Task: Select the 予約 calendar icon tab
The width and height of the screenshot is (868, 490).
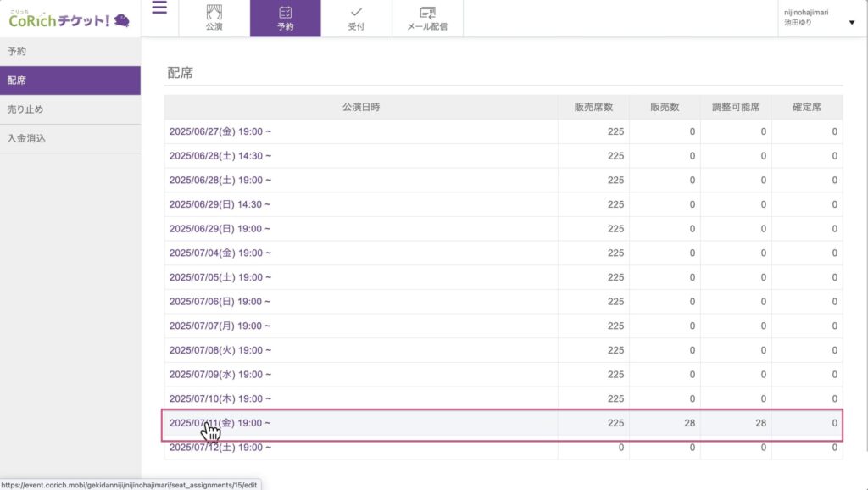Action: [x=285, y=13]
